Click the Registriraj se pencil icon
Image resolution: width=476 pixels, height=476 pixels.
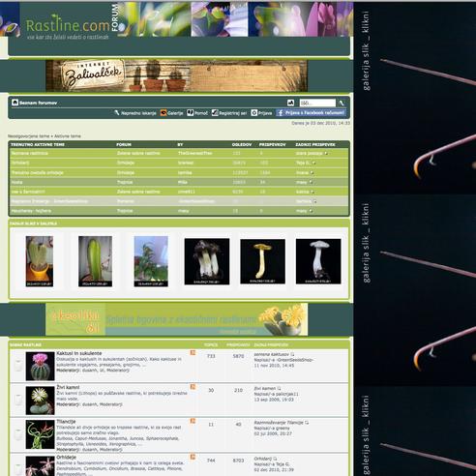(x=215, y=112)
